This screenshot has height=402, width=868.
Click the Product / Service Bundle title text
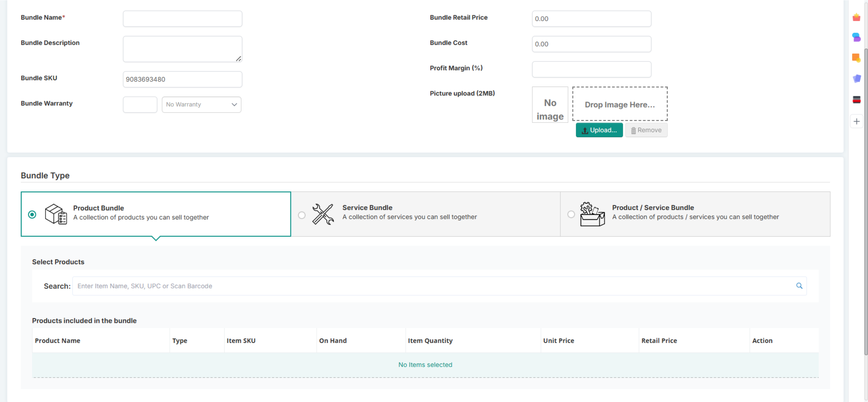pos(653,208)
